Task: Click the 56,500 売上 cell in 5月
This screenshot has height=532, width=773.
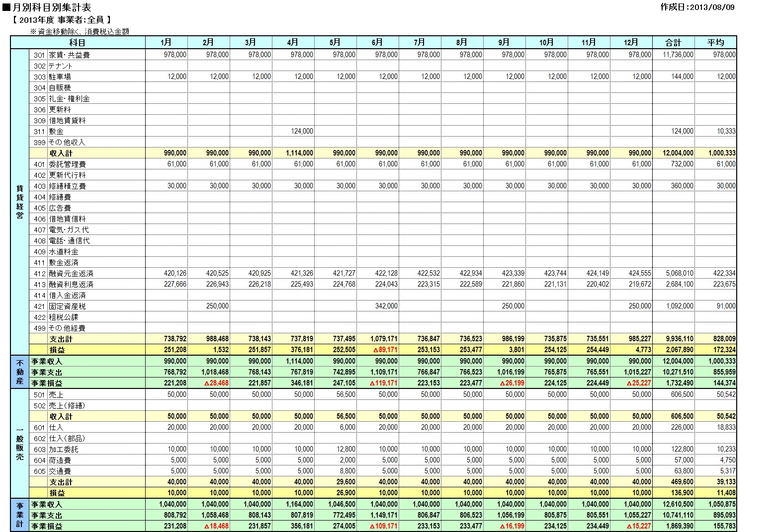Action: [x=336, y=394]
